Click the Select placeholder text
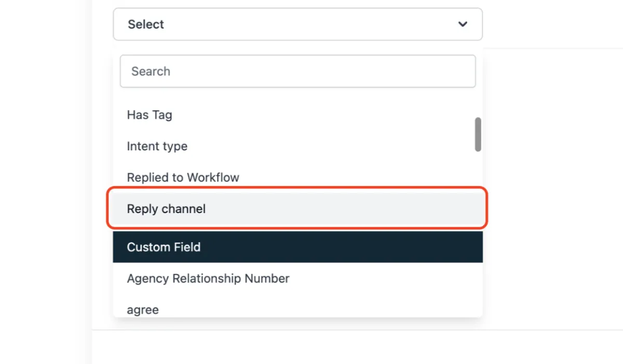623x364 pixels. [x=146, y=24]
